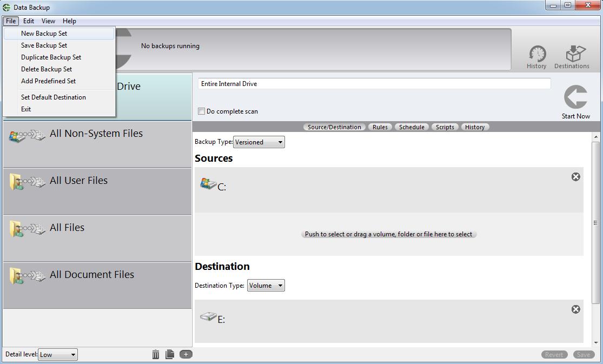Remove the E: destination via its X icon
The image size is (603, 364).
[575, 309]
